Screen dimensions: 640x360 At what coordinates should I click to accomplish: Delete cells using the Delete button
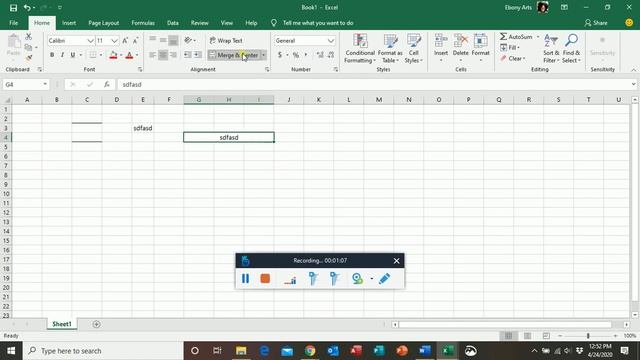tap(460, 48)
